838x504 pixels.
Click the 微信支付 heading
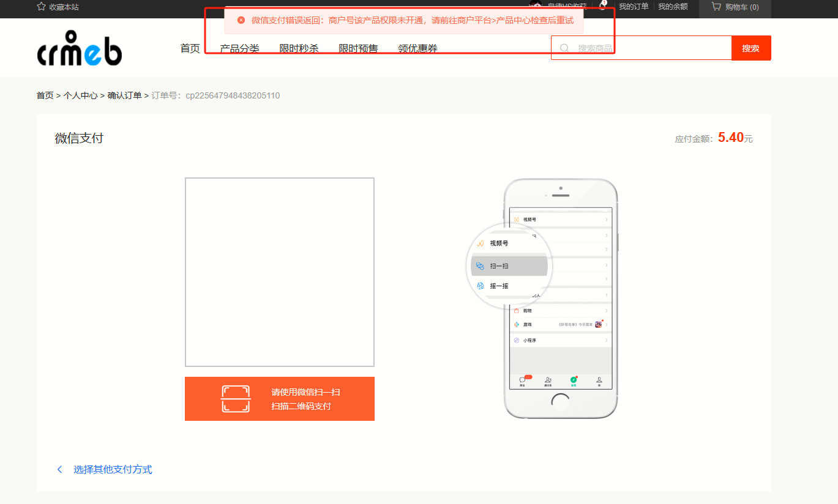coord(79,138)
